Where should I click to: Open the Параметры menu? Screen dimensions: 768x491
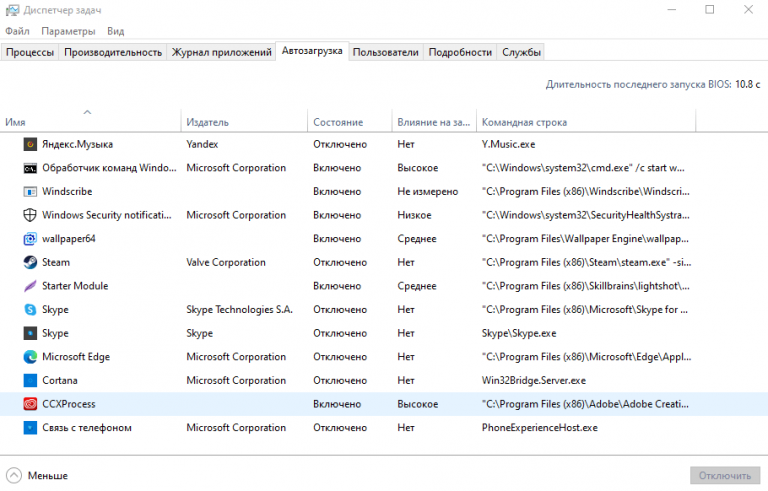tap(69, 31)
